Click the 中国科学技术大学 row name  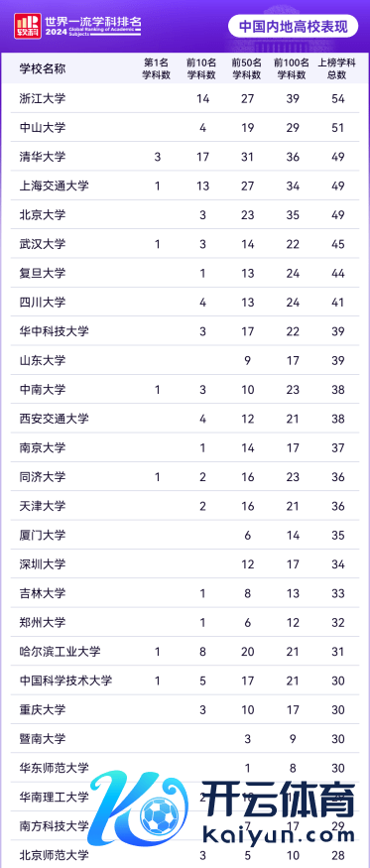65,681
